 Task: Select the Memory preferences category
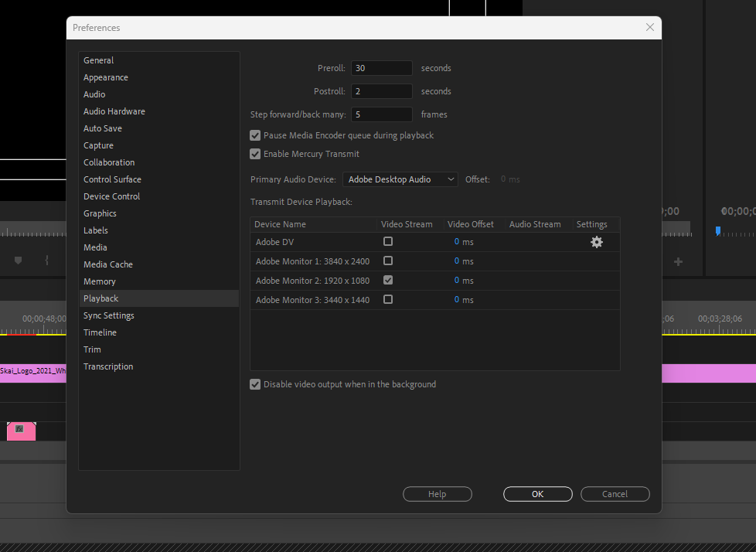point(99,281)
